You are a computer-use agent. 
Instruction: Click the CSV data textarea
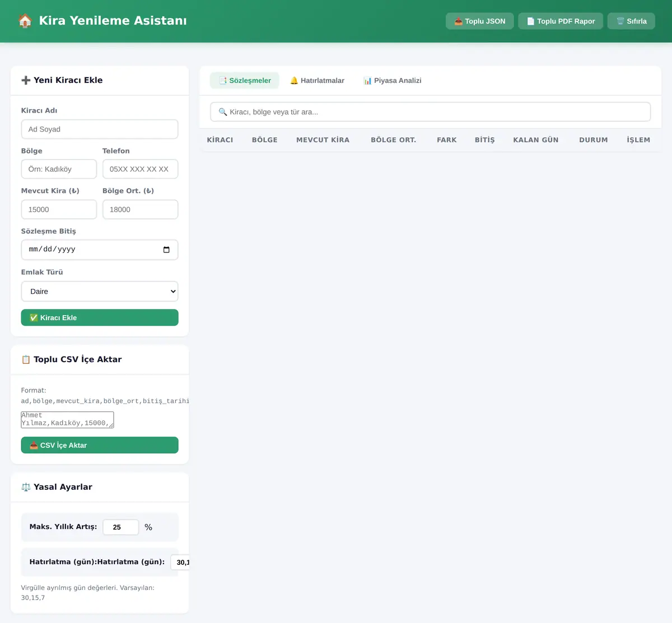(x=67, y=420)
